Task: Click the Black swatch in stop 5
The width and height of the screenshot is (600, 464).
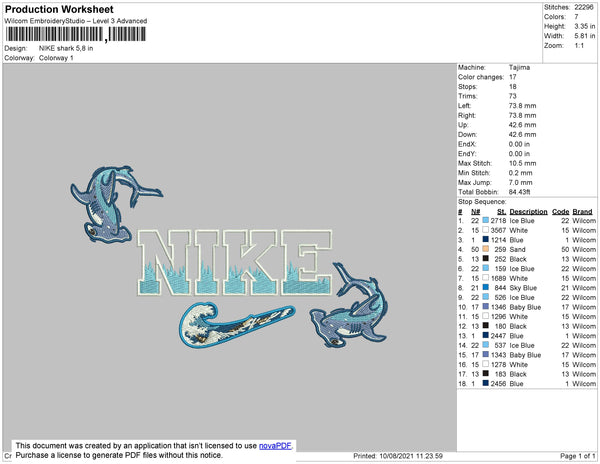Action: click(x=486, y=259)
